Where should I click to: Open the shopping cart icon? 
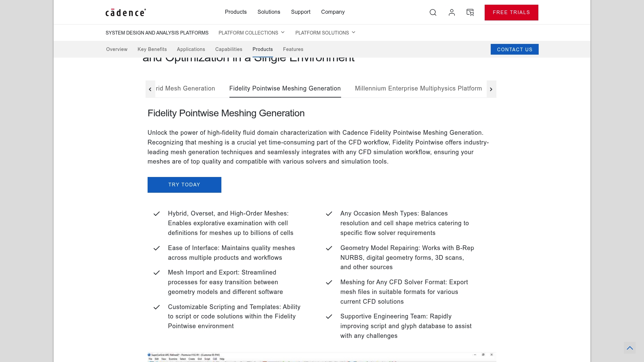point(470,12)
